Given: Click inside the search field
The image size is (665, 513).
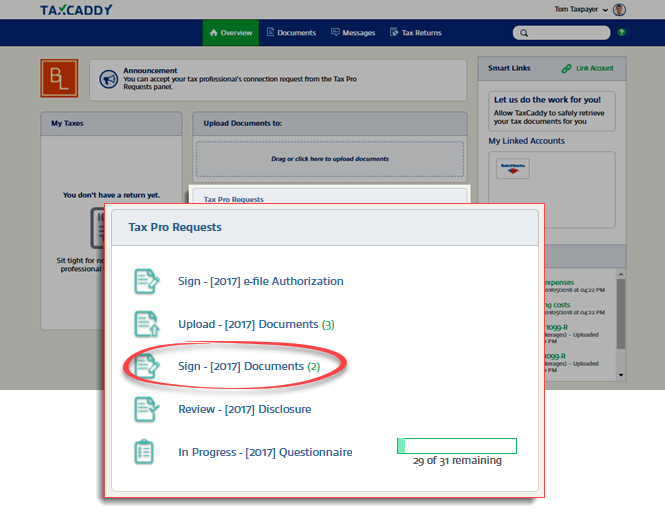Looking at the screenshot, I should [561, 33].
